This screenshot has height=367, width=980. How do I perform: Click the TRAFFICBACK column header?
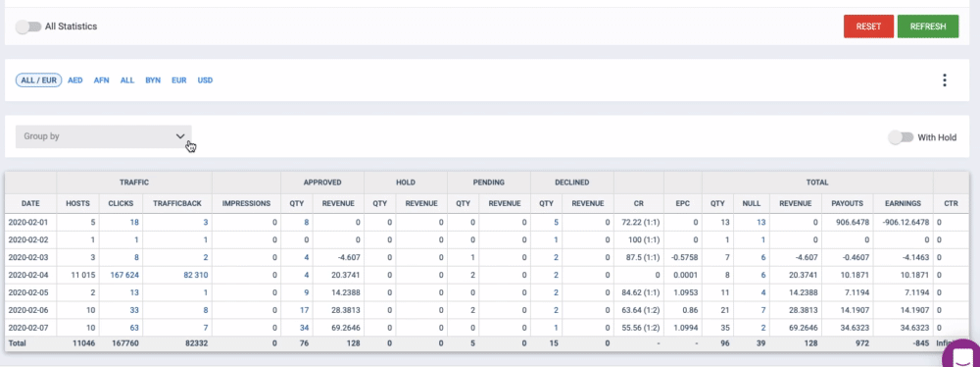click(177, 203)
